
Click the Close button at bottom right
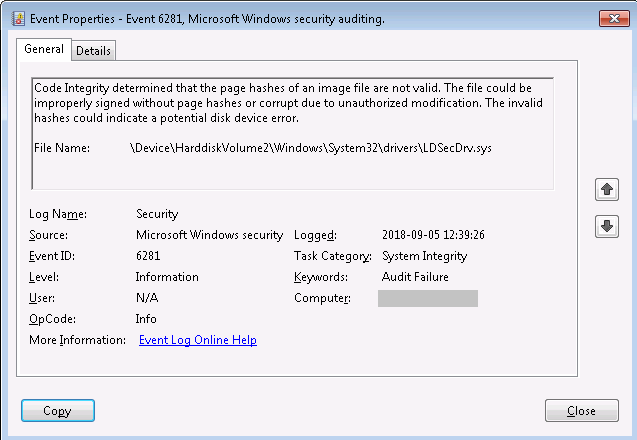click(580, 411)
